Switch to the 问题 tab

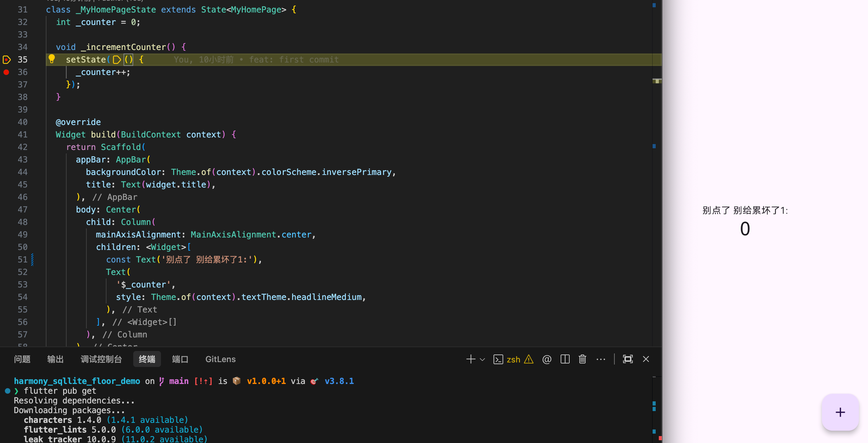(x=22, y=359)
